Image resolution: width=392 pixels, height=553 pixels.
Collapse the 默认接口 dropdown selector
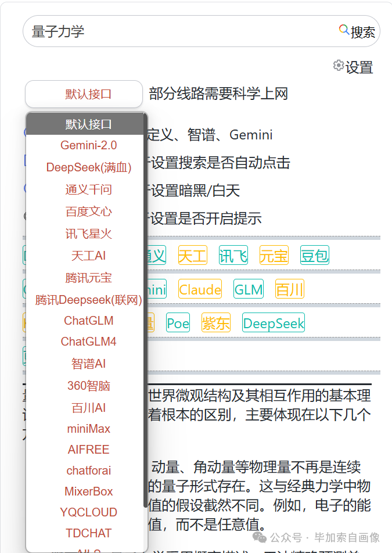pos(84,94)
